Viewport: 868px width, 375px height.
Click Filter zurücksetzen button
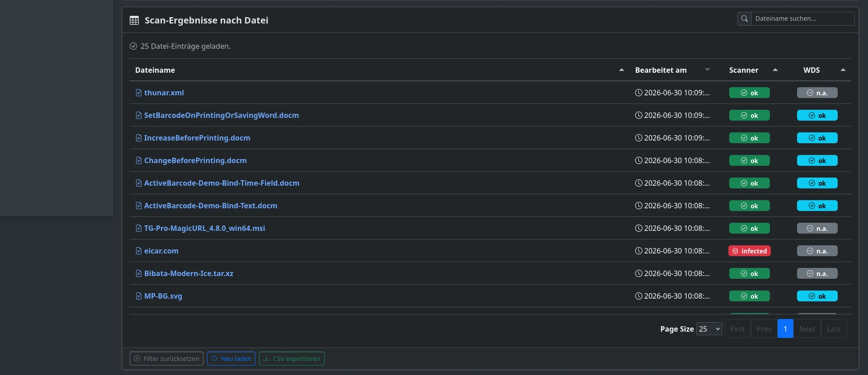(166, 359)
